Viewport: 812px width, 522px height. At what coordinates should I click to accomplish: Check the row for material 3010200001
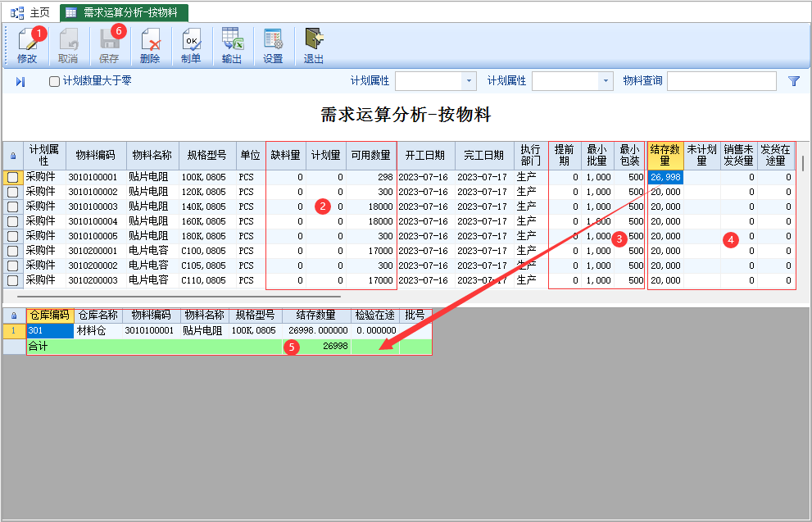tap(13, 251)
